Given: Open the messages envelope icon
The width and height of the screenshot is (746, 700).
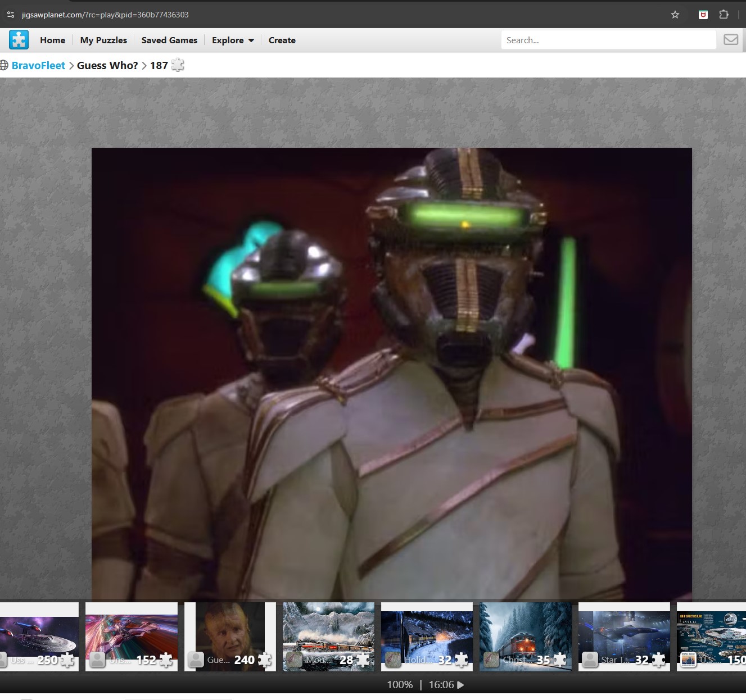Looking at the screenshot, I should [x=730, y=40].
